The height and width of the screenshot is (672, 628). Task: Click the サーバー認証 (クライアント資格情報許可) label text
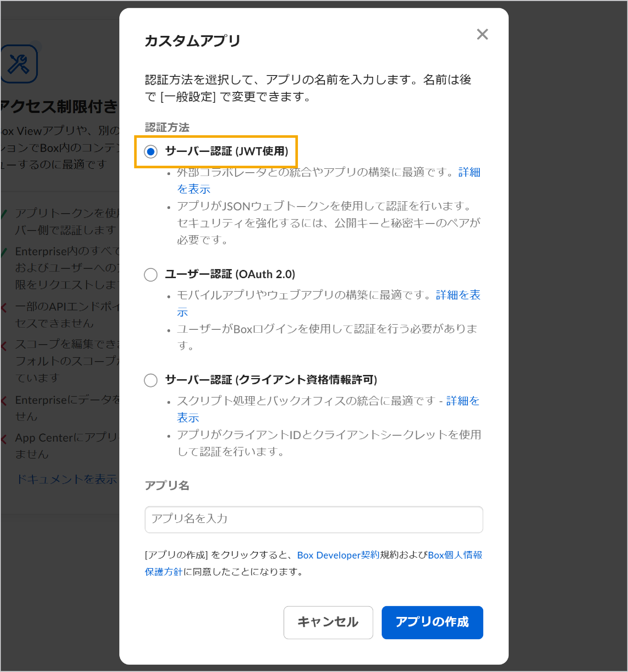271,380
